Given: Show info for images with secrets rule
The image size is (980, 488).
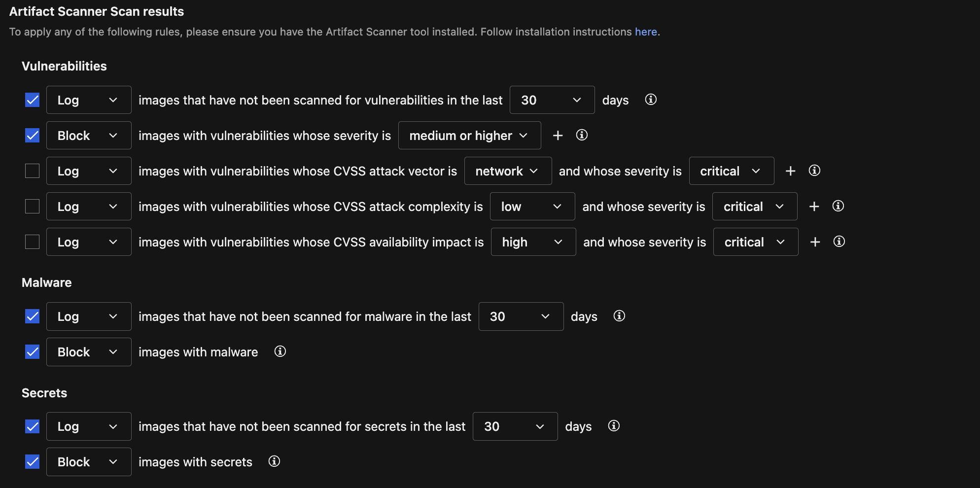Looking at the screenshot, I should click(274, 461).
